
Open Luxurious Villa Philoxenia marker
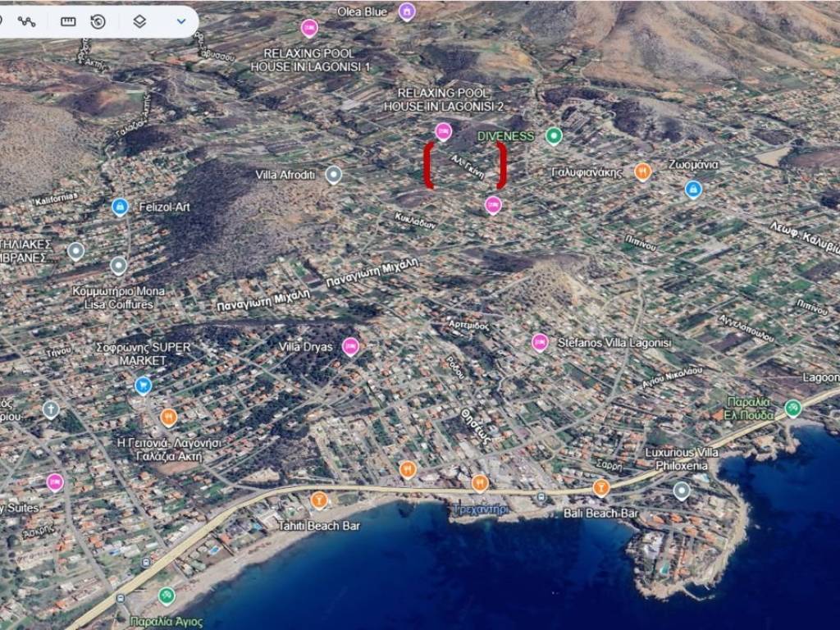pos(682,491)
